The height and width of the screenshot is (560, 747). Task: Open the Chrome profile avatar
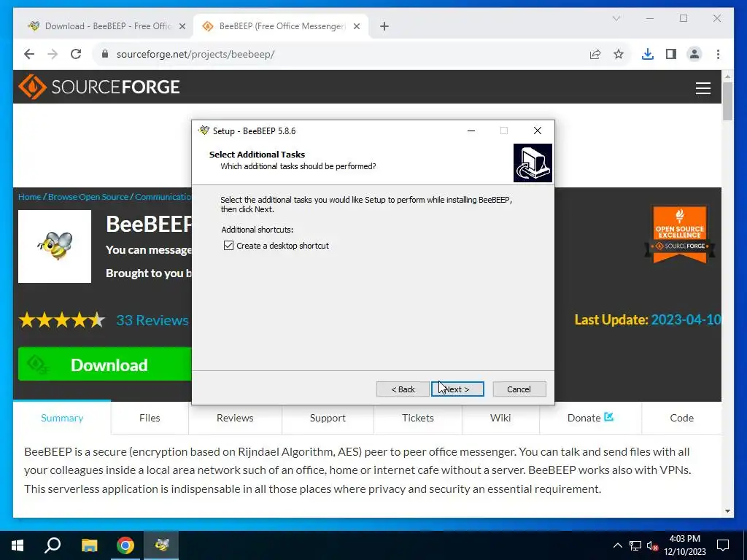[694, 54]
